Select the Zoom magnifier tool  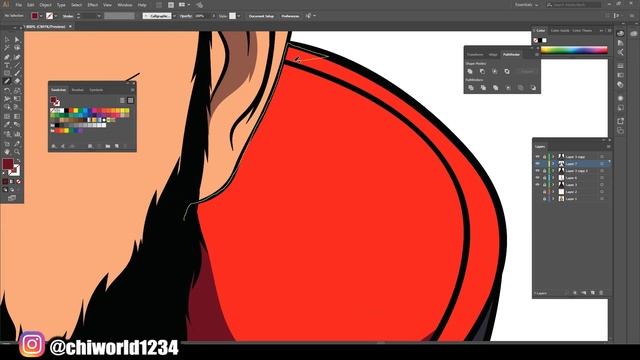(17, 152)
